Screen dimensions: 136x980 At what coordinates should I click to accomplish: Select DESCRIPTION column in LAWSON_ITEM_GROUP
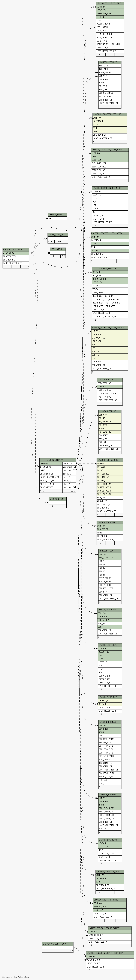point(16,256)
